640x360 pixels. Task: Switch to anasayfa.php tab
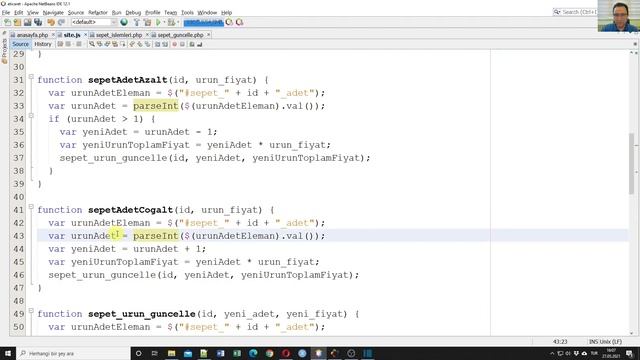tap(32, 35)
